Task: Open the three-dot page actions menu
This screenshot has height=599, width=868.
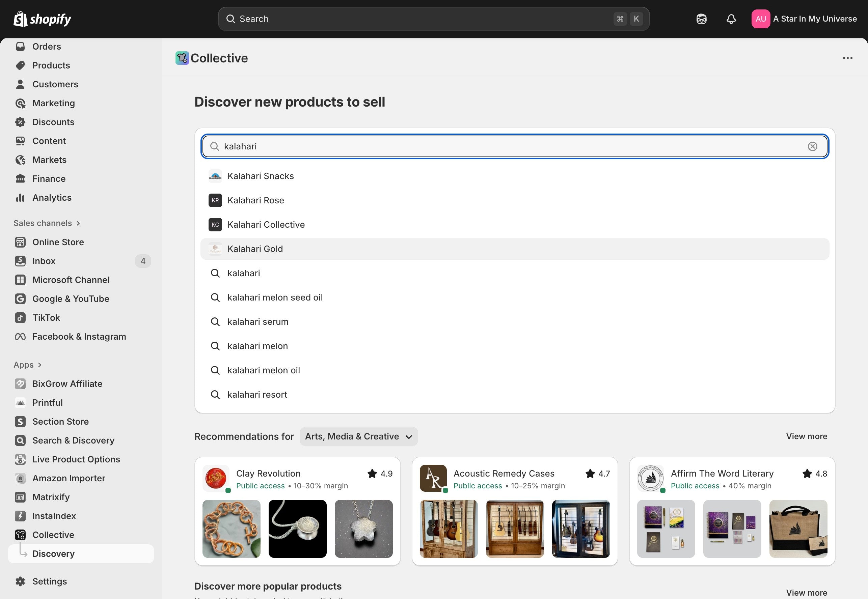Action: point(847,58)
